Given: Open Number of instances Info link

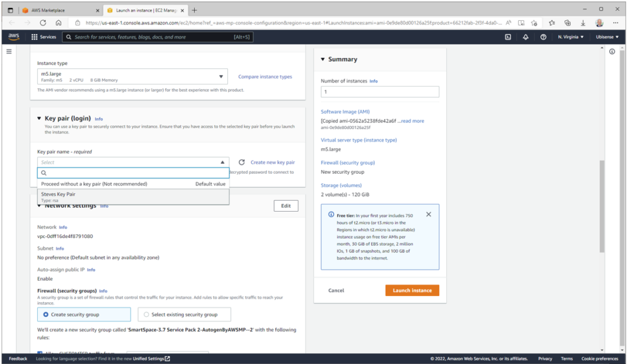Looking at the screenshot, I should pyautogui.click(x=374, y=81).
